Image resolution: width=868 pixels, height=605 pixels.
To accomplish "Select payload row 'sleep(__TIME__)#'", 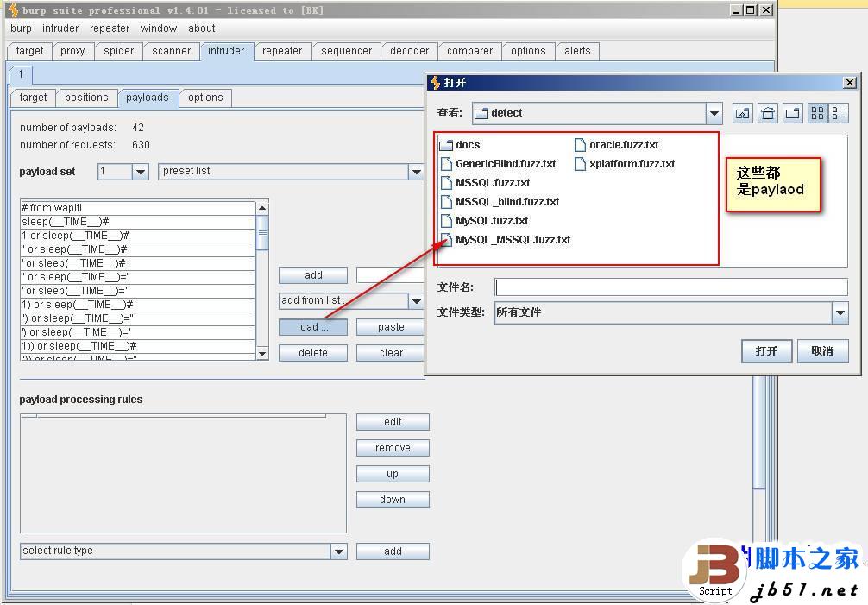I will point(137,222).
